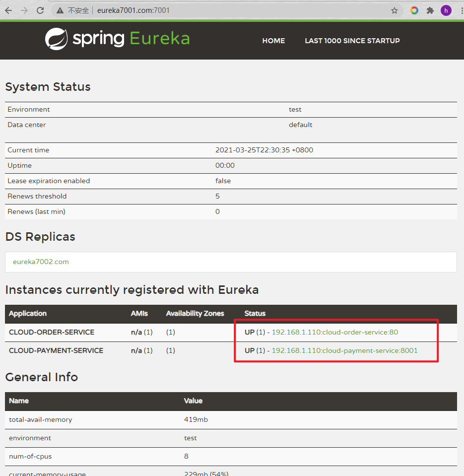Select the Renews threshold value 5
Viewport: 464px width, 476px height.
217,196
